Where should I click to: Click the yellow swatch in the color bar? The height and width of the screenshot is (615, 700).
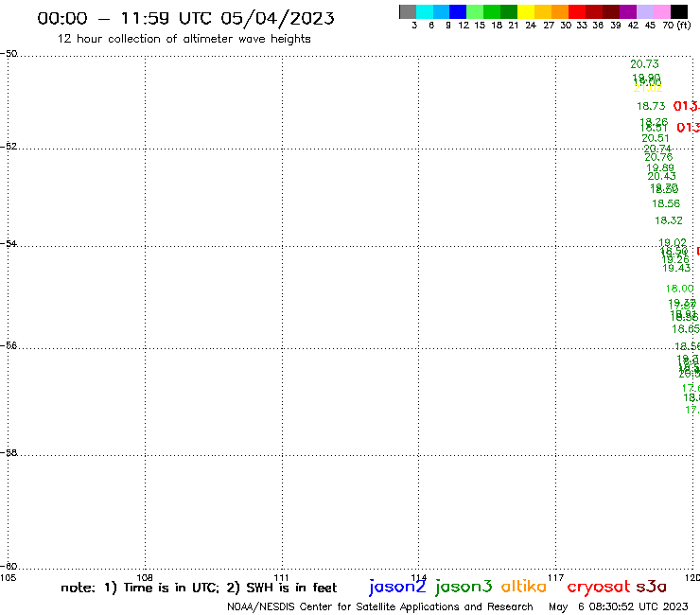(x=526, y=11)
